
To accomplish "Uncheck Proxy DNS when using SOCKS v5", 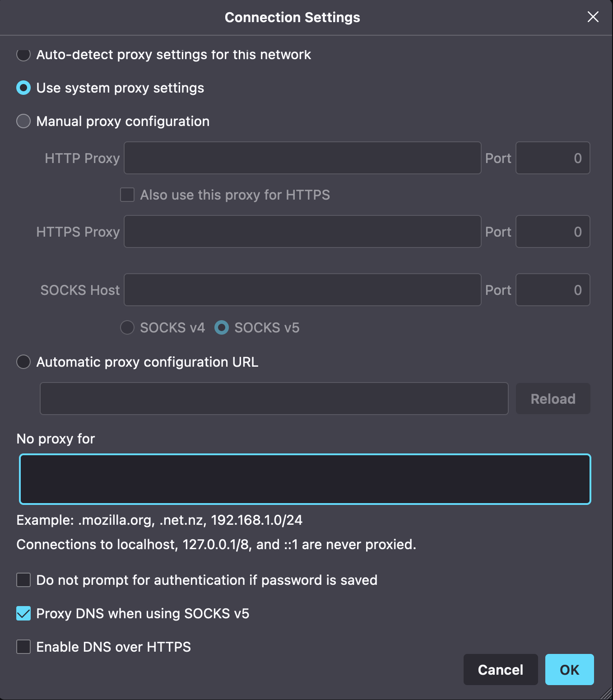I will point(23,613).
